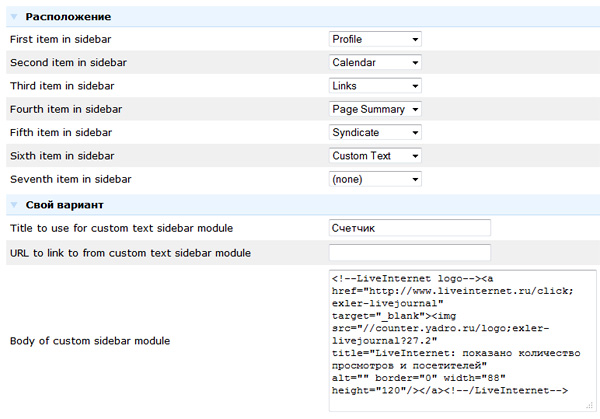Click the 'First item in sidebar' label
The width and height of the screenshot is (600, 419).
[x=61, y=39]
